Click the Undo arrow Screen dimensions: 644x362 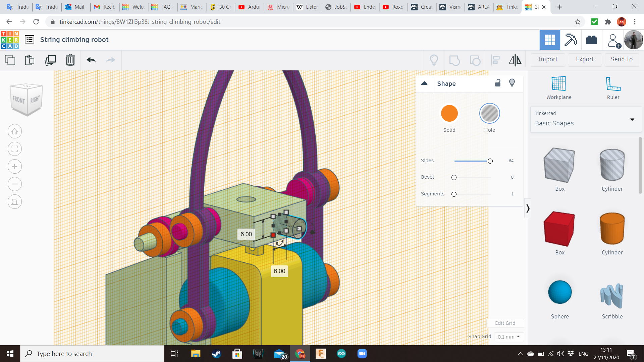(91, 60)
